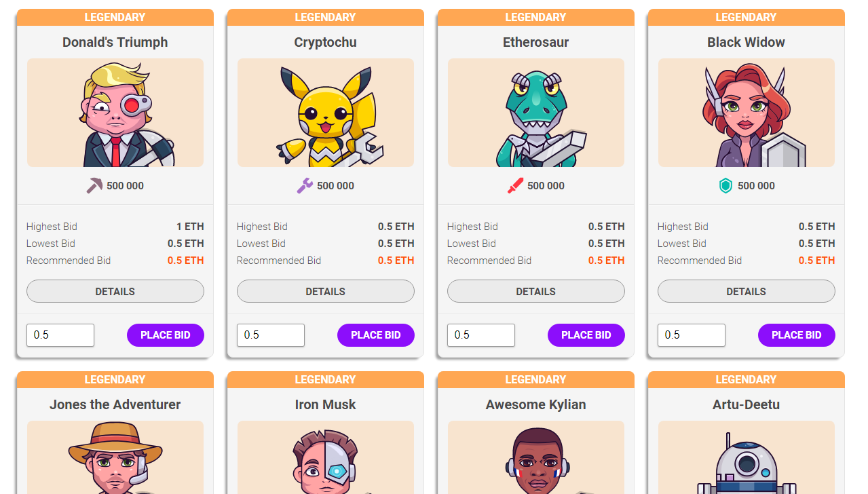Image resolution: width=868 pixels, height=494 pixels.
Task: Open Black Widow details
Action: point(747,291)
